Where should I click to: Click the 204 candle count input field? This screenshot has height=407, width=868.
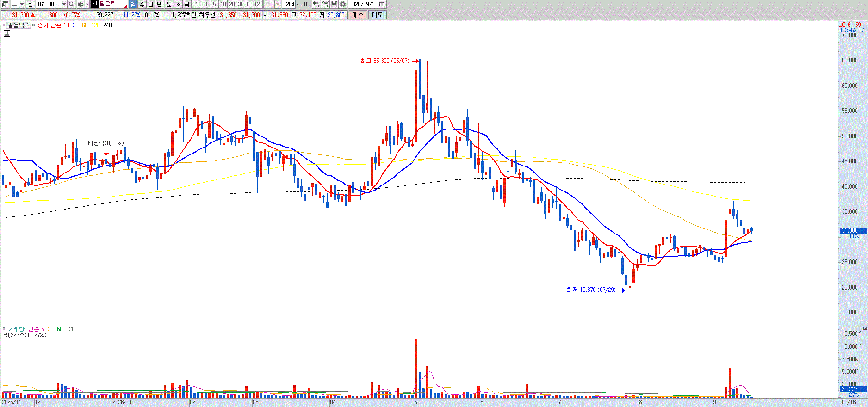point(290,4)
